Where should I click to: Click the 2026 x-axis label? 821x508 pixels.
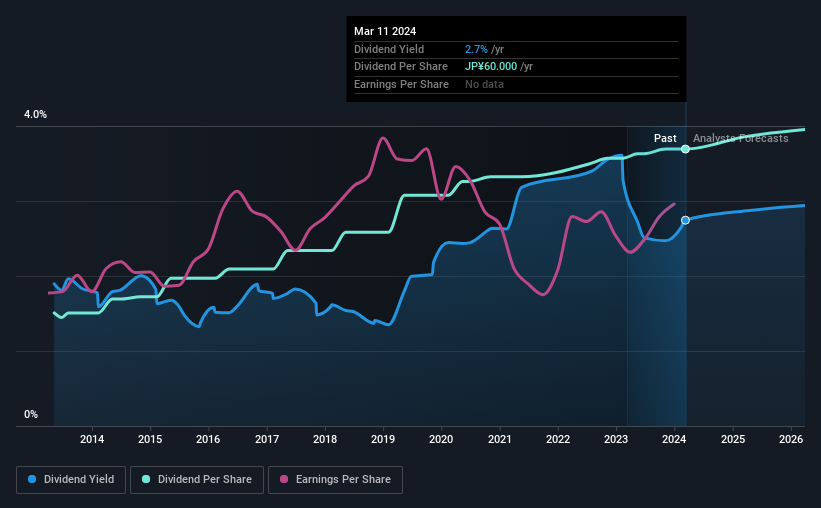[791, 439]
